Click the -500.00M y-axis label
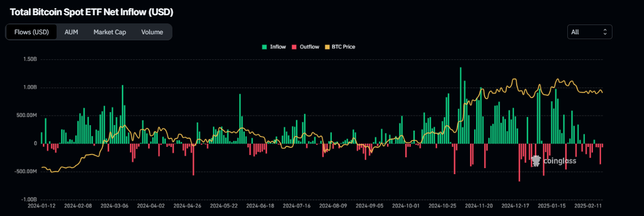Image resolution: width=644 pixels, height=216 pixels. tap(26, 171)
